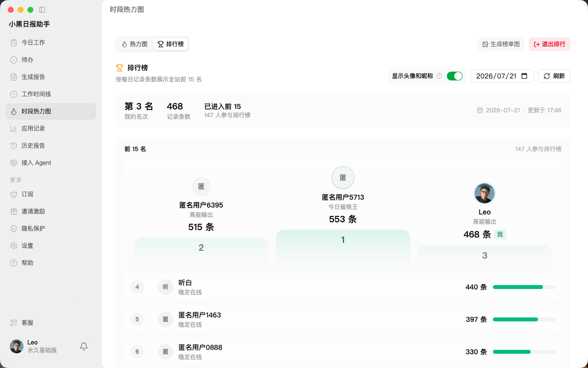
Task: Click the 历史报告 clock icon
Action: [14, 146]
